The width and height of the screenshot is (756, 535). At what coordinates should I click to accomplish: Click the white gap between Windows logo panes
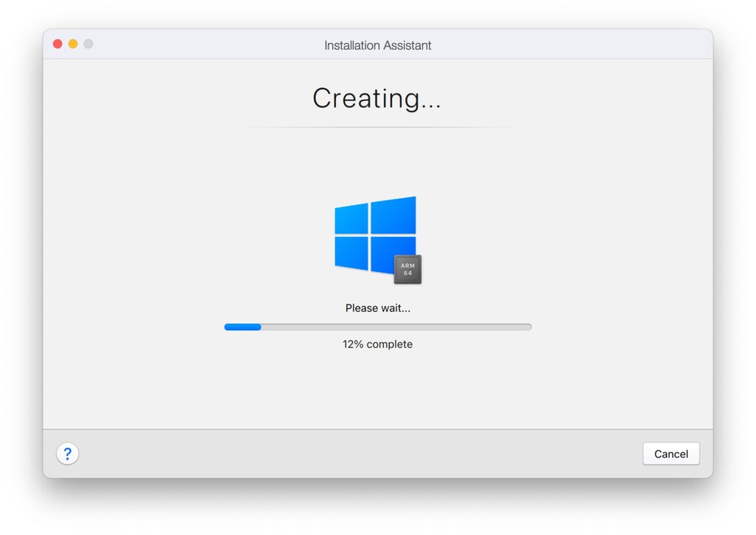pos(369,236)
